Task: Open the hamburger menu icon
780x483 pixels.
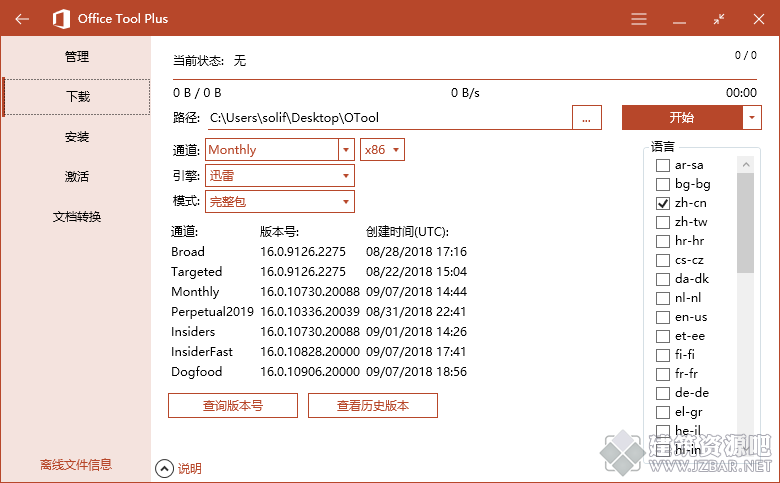Action: click(639, 19)
